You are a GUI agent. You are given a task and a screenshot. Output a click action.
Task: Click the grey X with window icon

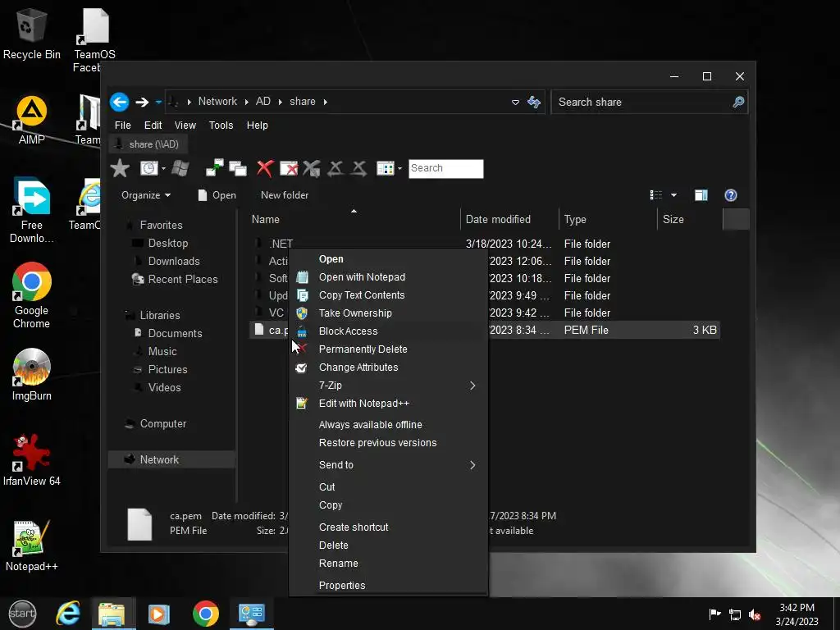(311, 168)
